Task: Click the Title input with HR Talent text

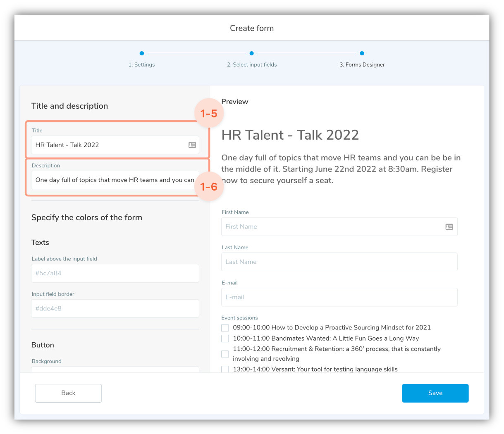Action: click(107, 145)
